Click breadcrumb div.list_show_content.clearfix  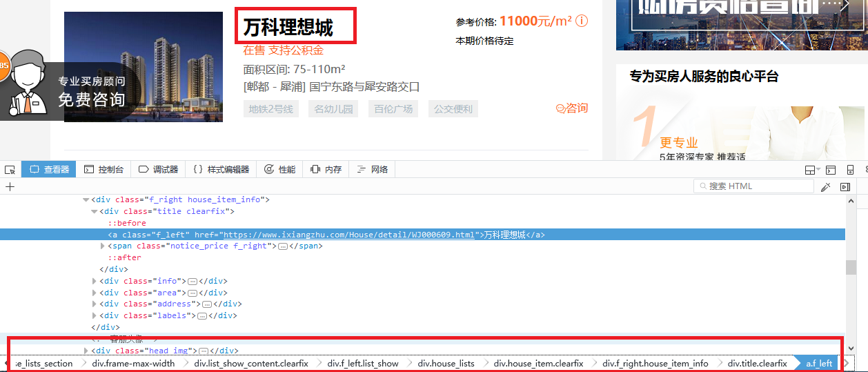251,363
